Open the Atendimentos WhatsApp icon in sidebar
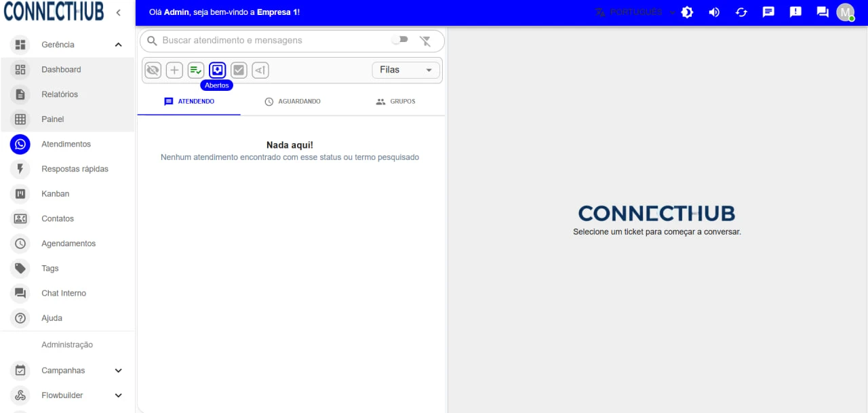The image size is (868, 413). tap(20, 144)
